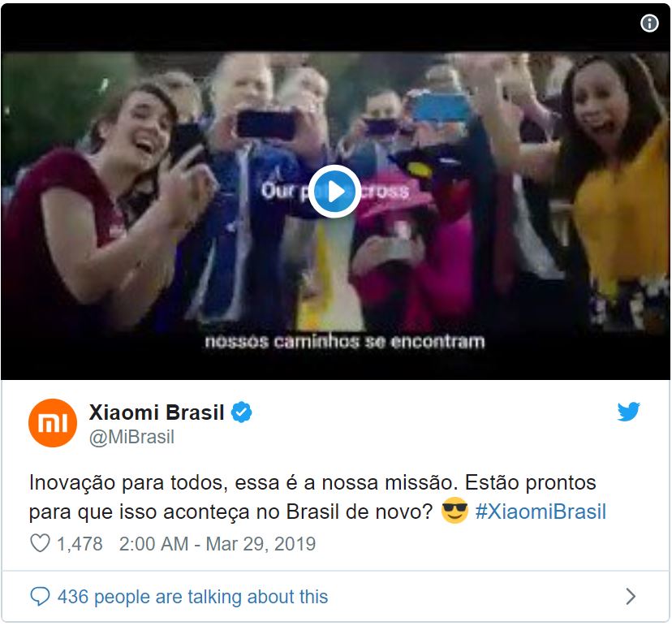This screenshot has height=626, width=672.
Task: Click the info icon on the video
Action: [650, 23]
